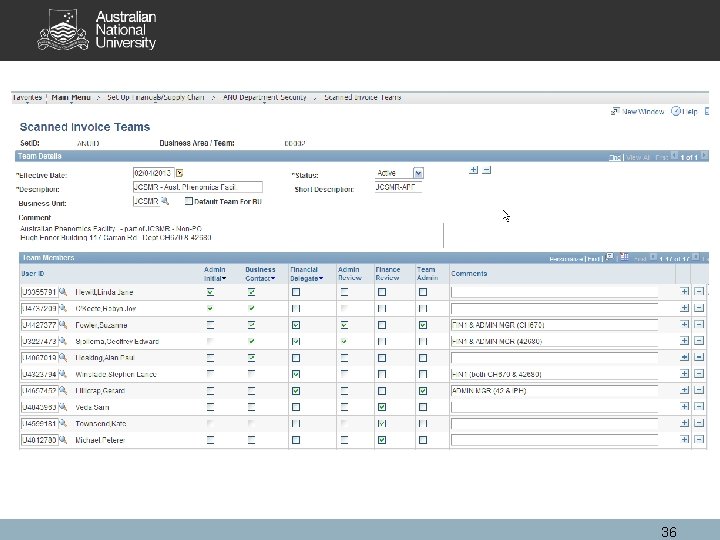Image resolution: width=720 pixels, height=540 pixels.
Task: Click View All in Team Details bar
Action: pyautogui.click(x=638, y=158)
